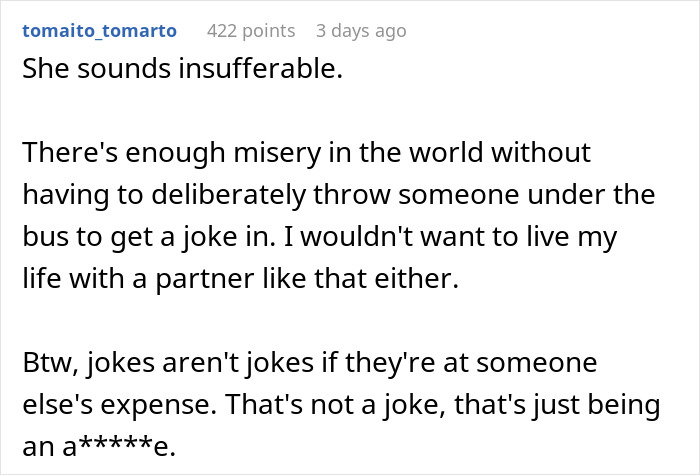The width and height of the screenshot is (700, 475).
Task: Open the tomaito_tomarto user profile
Action: click(x=98, y=30)
